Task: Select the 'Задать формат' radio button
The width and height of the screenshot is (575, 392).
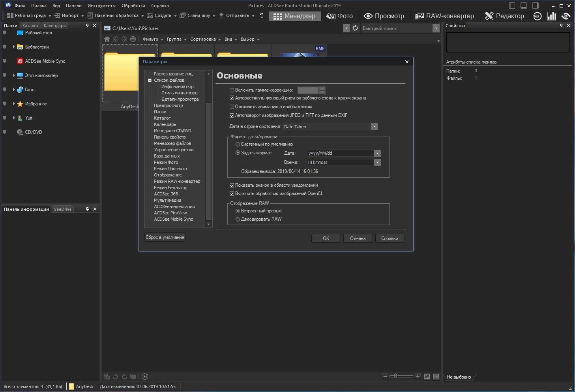Action: (x=238, y=153)
